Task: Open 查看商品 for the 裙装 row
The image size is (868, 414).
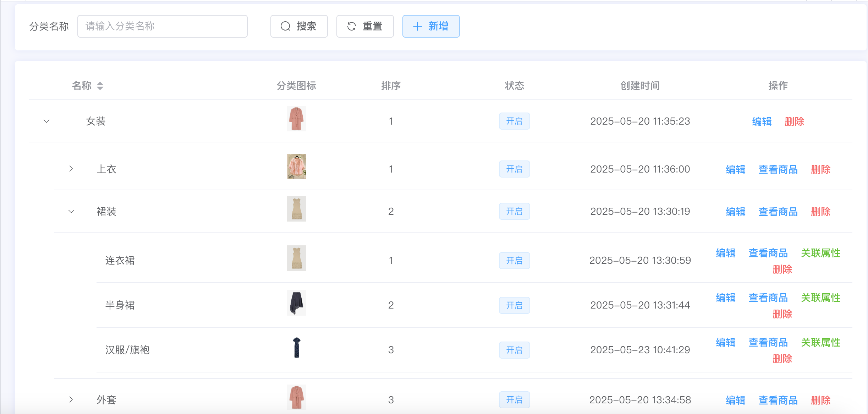Action: [x=778, y=212]
